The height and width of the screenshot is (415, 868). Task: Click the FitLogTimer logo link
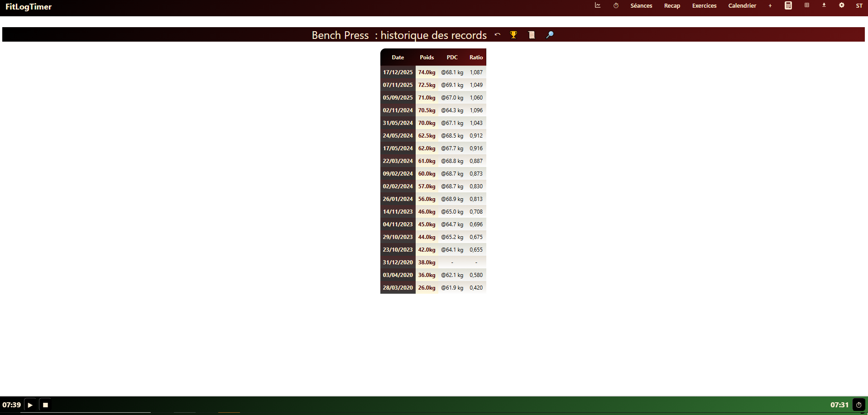tap(29, 7)
